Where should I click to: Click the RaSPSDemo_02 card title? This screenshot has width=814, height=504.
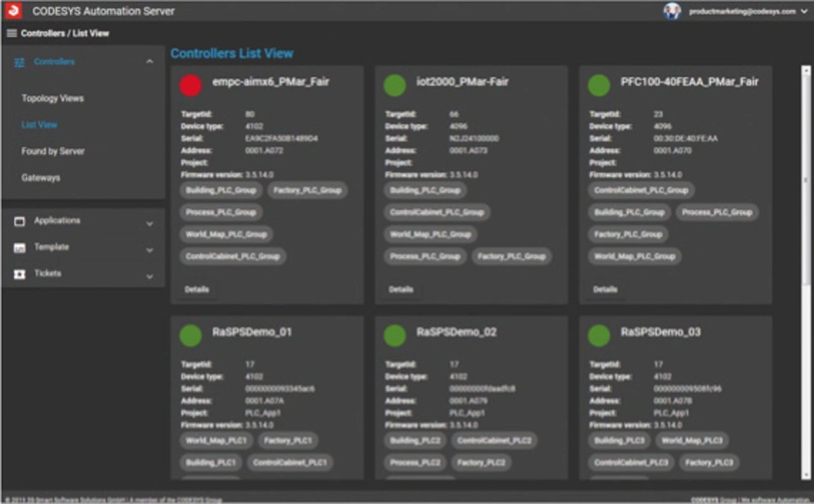point(457,332)
